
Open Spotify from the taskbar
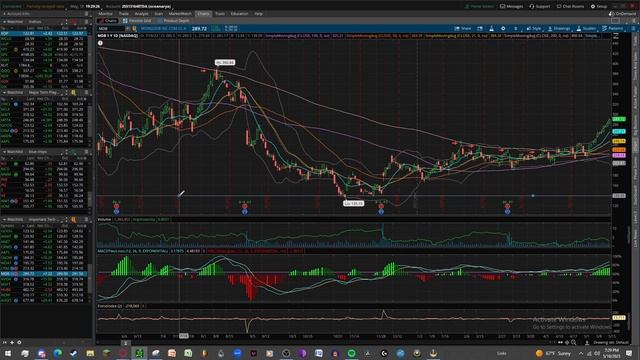[351, 353]
